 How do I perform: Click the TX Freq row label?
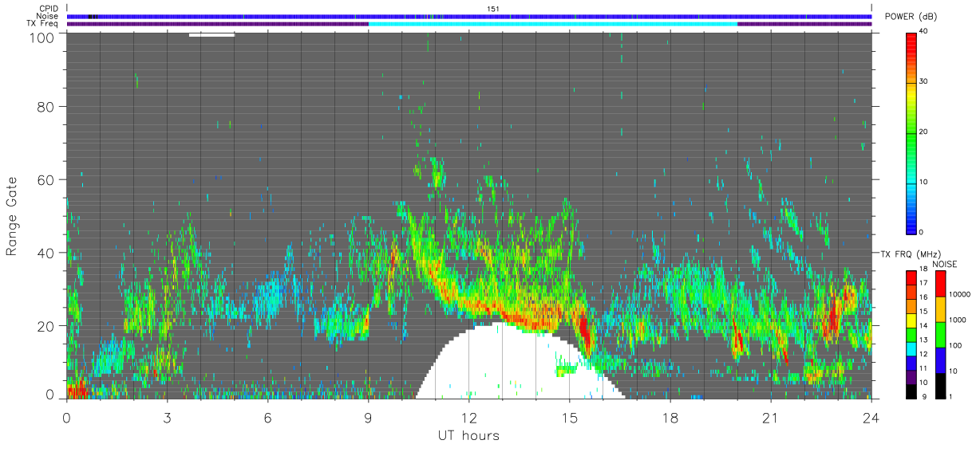tap(42, 23)
